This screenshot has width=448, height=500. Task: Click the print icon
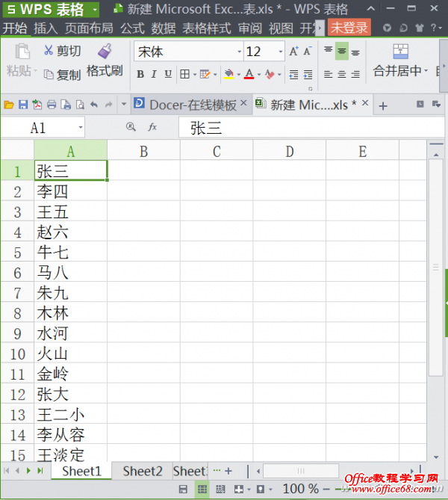(52, 105)
